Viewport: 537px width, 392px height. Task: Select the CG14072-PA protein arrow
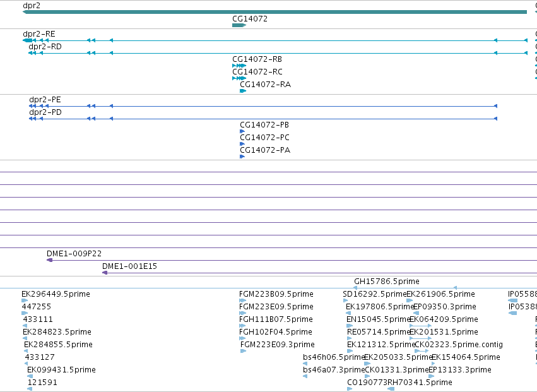(x=242, y=157)
